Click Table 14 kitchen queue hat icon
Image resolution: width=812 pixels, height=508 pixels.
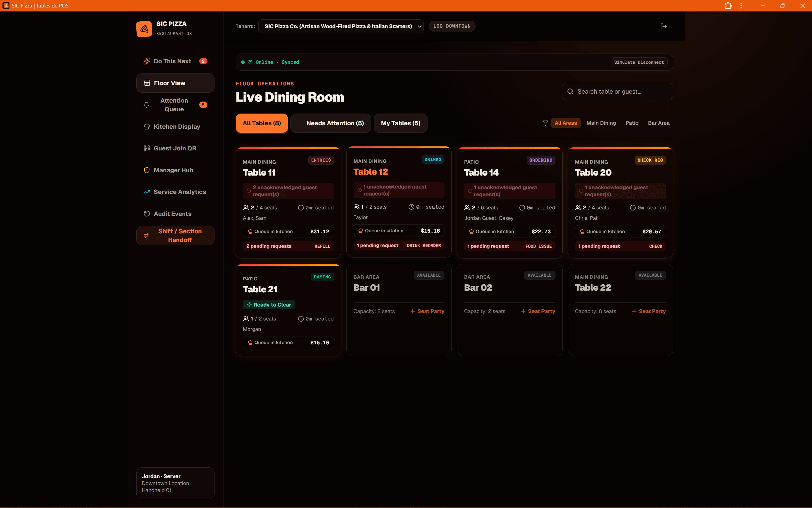click(x=471, y=232)
